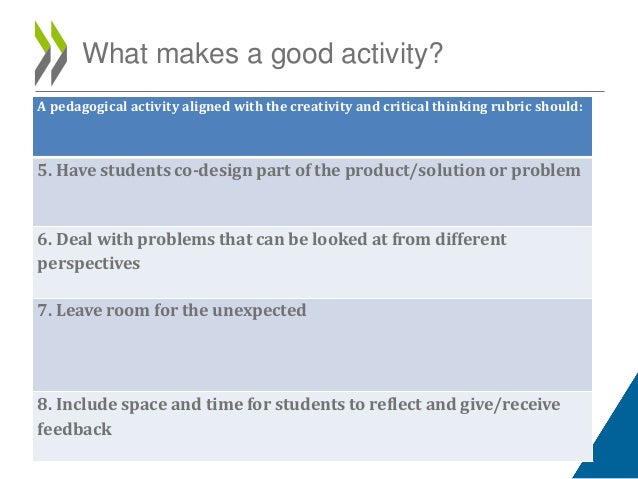Click the word 'rubric' in the header

click(x=511, y=107)
